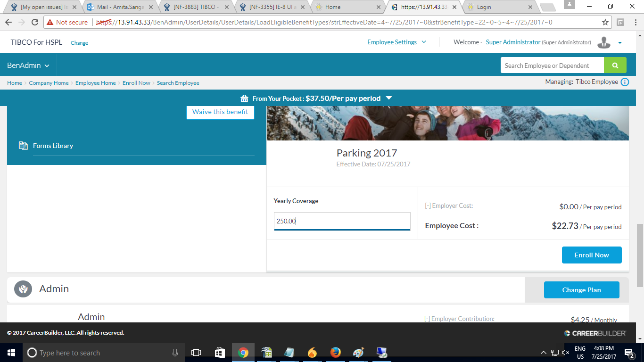The image size is (644, 362).
Task: Open Task View on the taskbar
Action: [x=196, y=353]
